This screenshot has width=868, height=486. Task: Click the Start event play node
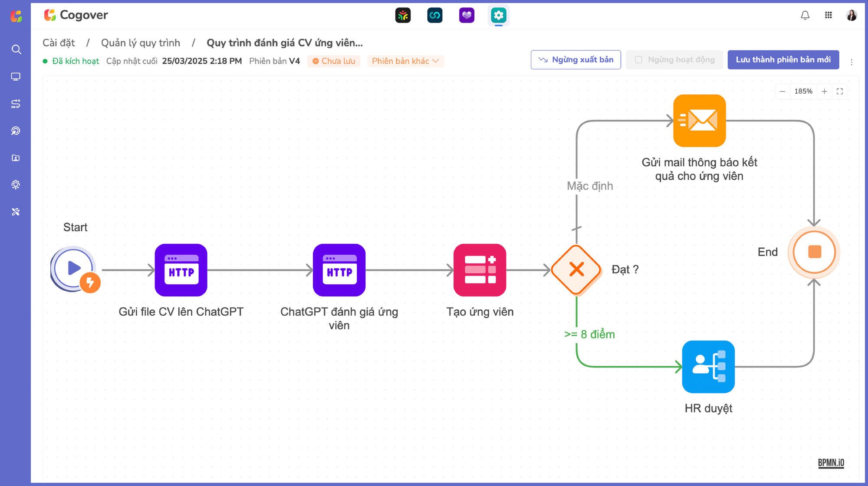[73, 269]
